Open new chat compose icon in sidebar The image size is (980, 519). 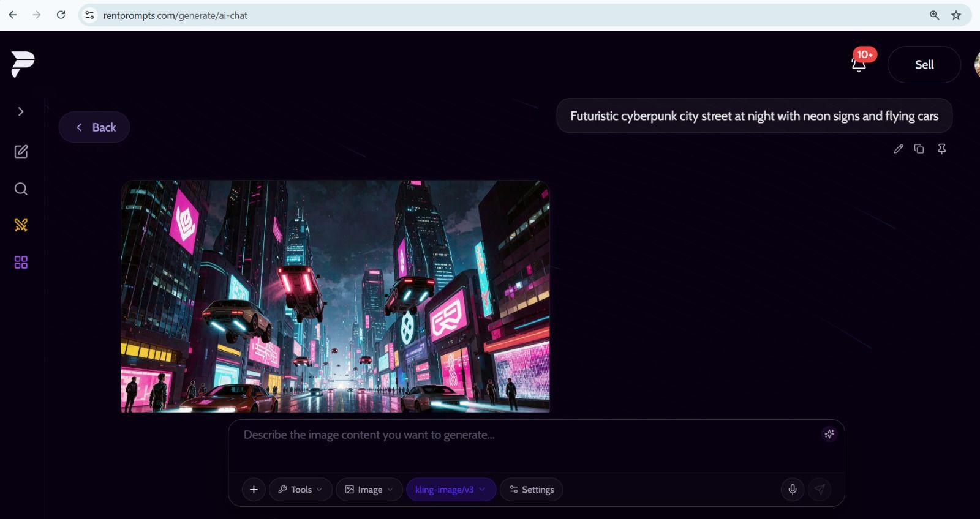[x=21, y=151]
